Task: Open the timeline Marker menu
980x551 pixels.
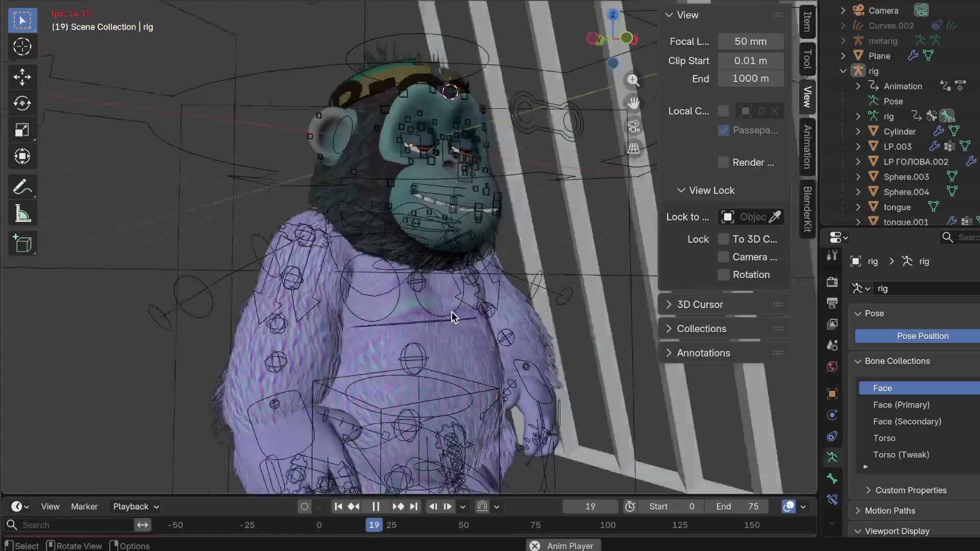Action: point(84,507)
